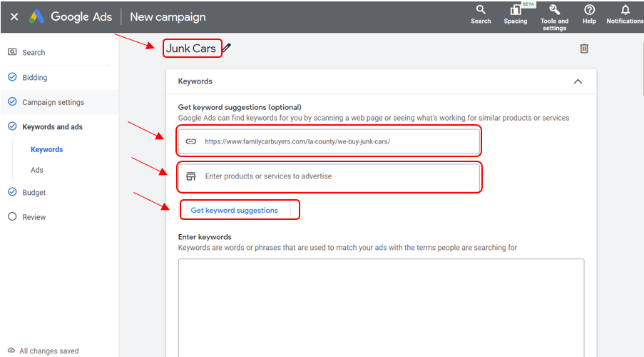Open Tools and settings wrench icon
This screenshot has height=357, width=644.
click(554, 10)
